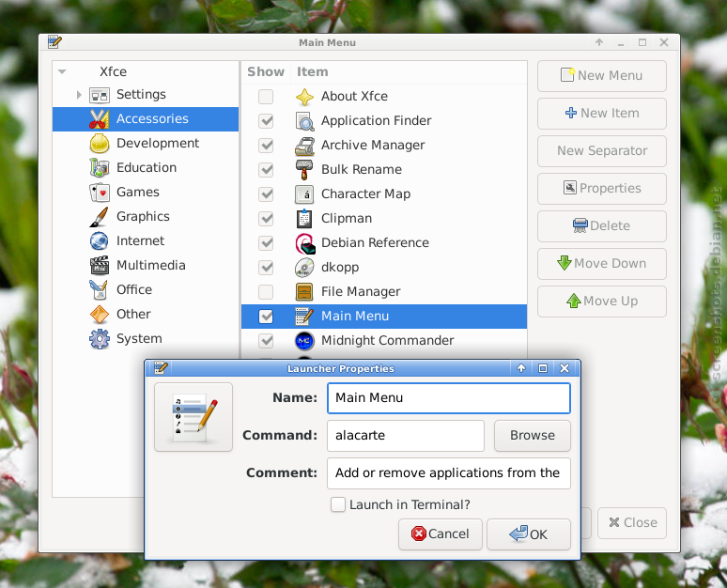
Task: Confirm launcher properties with OK
Action: (529, 534)
